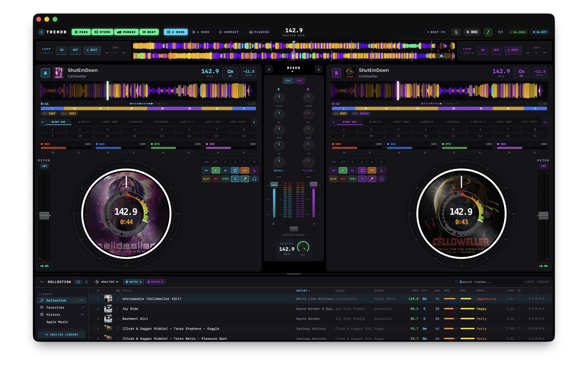Rewind Deck A with the back arrows
This screenshot has width=588, height=368.
[206, 170]
